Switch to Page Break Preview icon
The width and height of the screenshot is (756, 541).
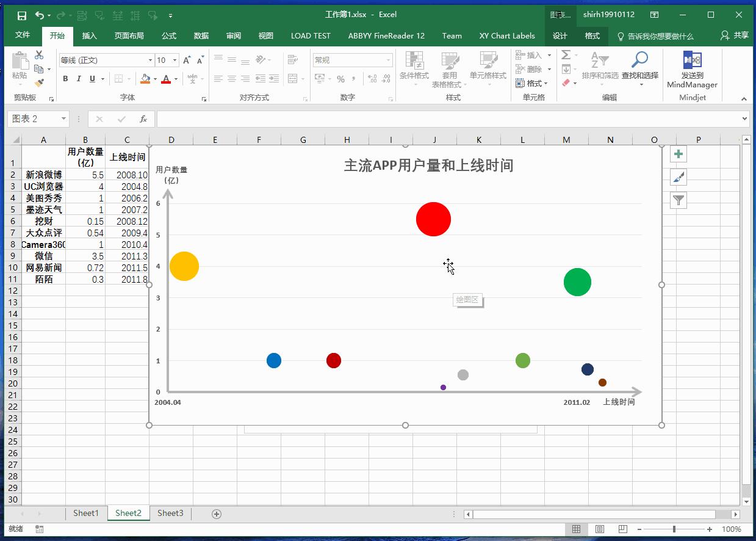pyautogui.click(x=622, y=529)
